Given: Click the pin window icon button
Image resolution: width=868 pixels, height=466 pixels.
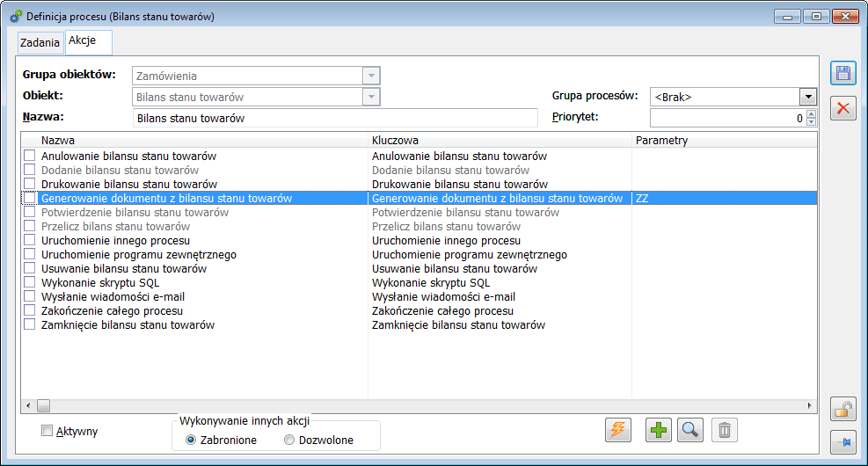Looking at the screenshot, I should pos(843,443).
